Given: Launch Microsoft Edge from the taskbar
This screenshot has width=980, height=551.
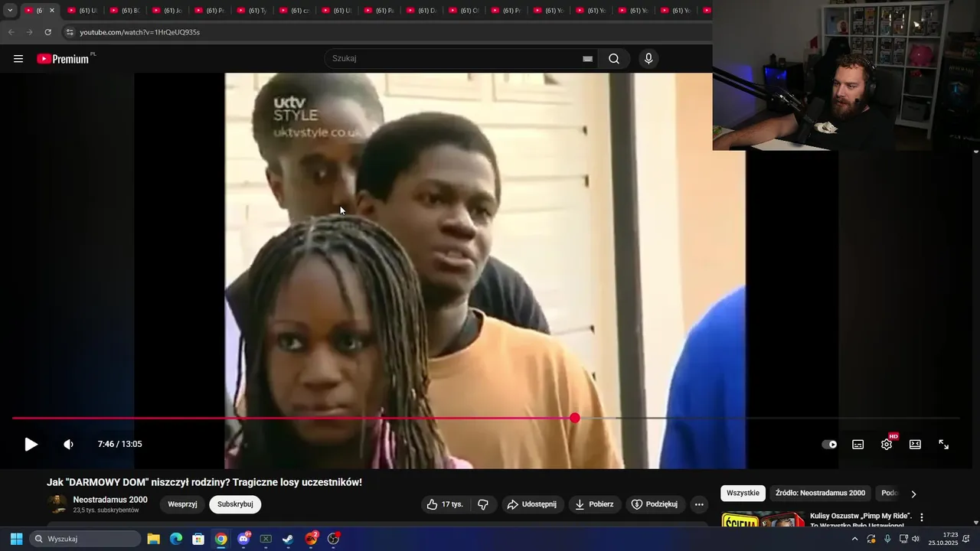Looking at the screenshot, I should (x=176, y=539).
